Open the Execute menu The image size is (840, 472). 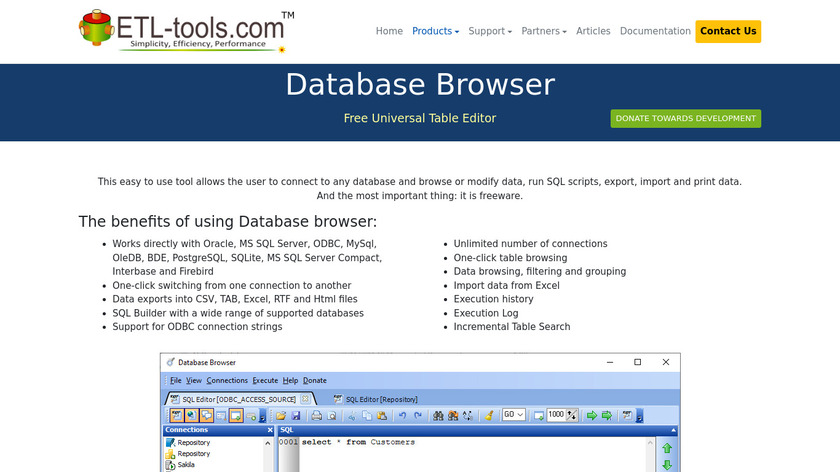click(x=265, y=380)
